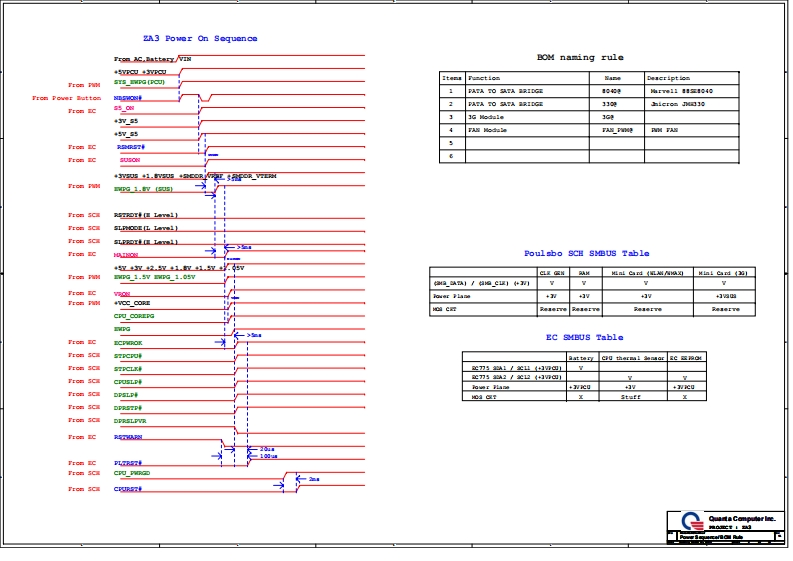Select the CPURST# signal label
The width and height of the screenshot is (793, 561).
(x=128, y=489)
